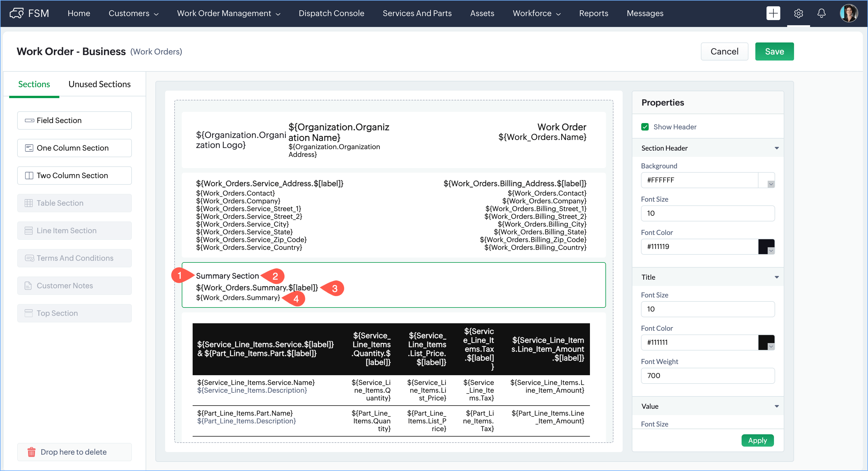Viewport: 868px width, 471px height.
Task: Click the Title Font Color swatch
Action: tap(766, 342)
